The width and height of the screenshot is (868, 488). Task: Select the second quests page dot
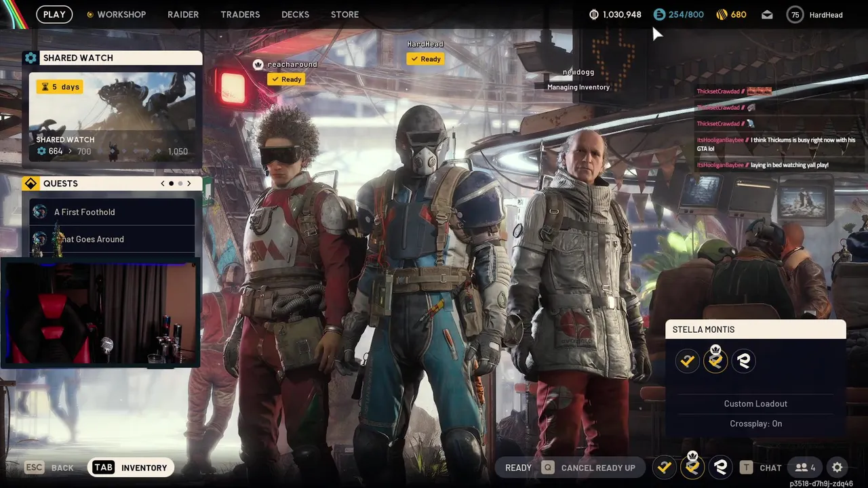click(x=180, y=184)
